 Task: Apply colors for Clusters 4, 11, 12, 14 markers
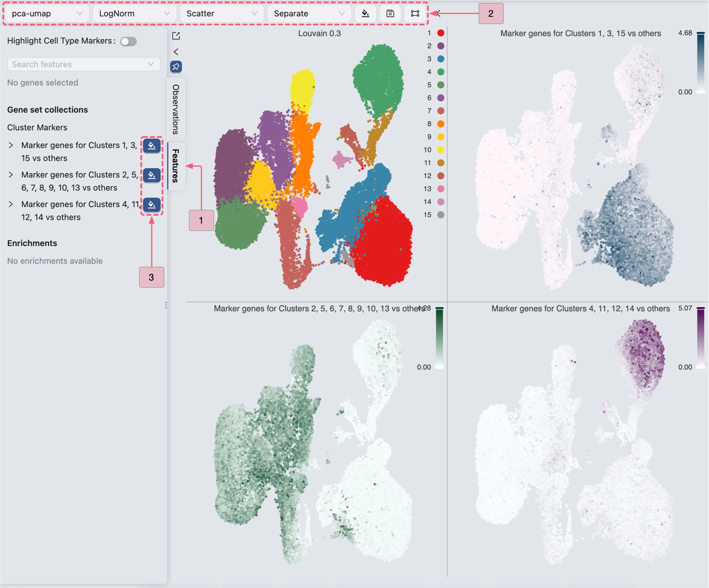pyautogui.click(x=152, y=205)
